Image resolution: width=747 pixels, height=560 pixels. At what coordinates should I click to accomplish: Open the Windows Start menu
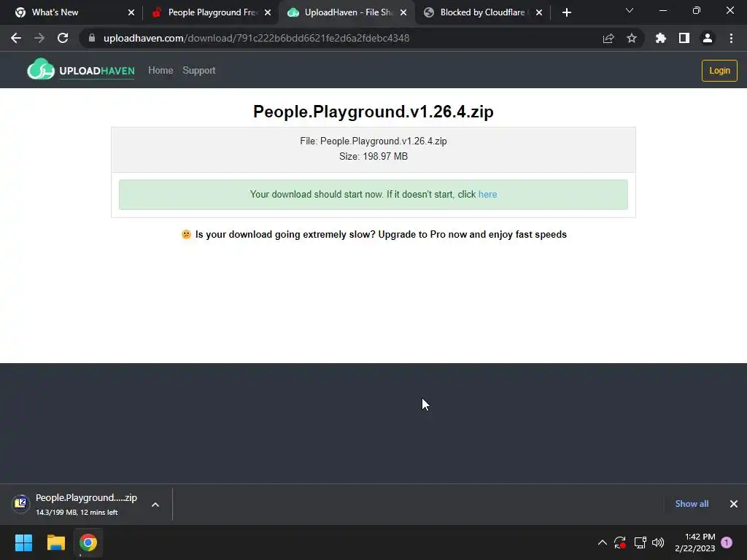pyautogui.click(x=23, y=542)
